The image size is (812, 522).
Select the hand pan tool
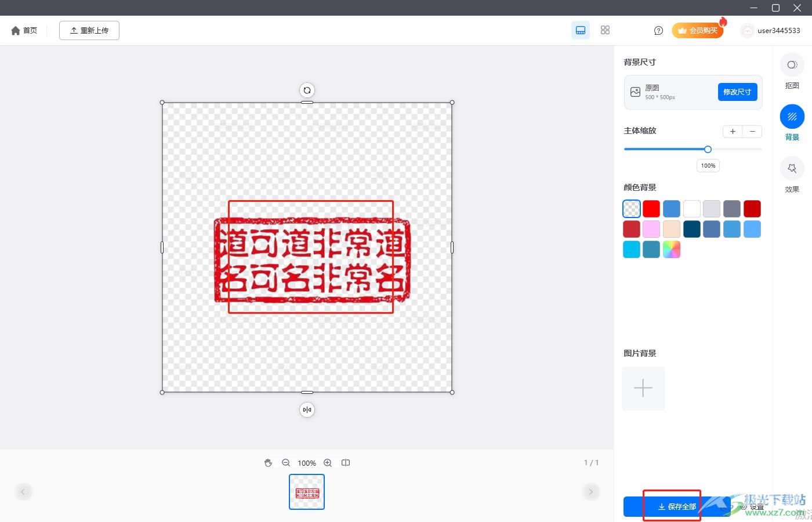[268, 463]
